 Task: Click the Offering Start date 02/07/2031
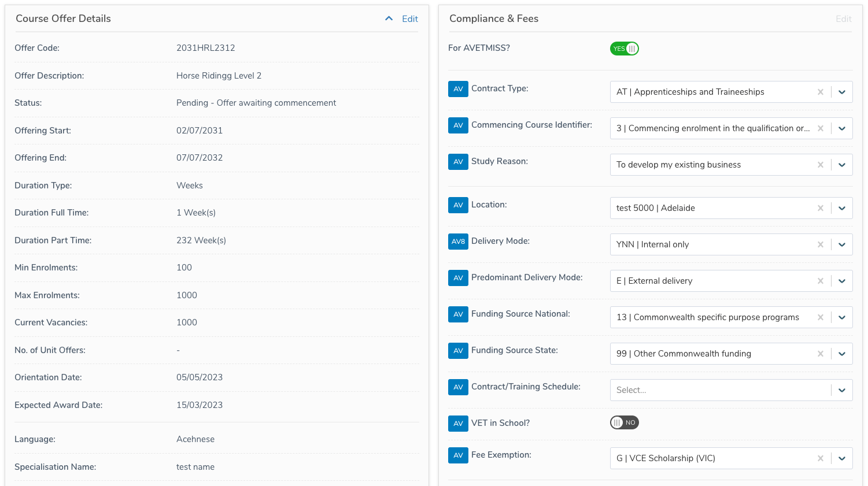(200, 131)
